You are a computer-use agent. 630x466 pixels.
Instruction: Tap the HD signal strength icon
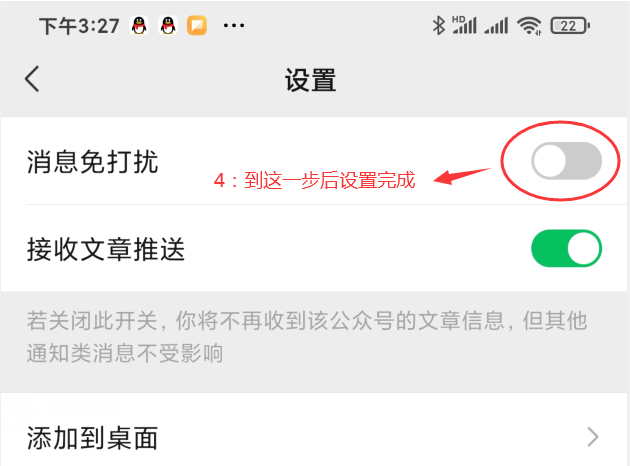point(464,25)
